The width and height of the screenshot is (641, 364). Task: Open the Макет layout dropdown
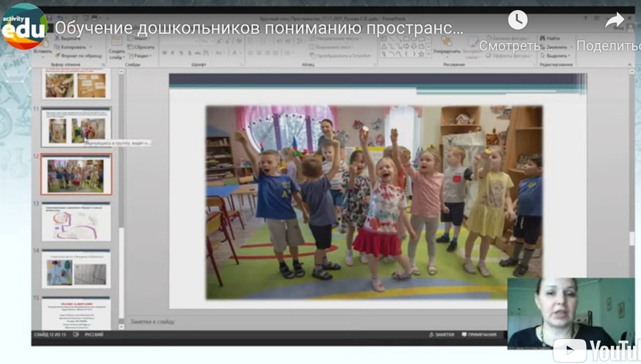tap(140, 39)
